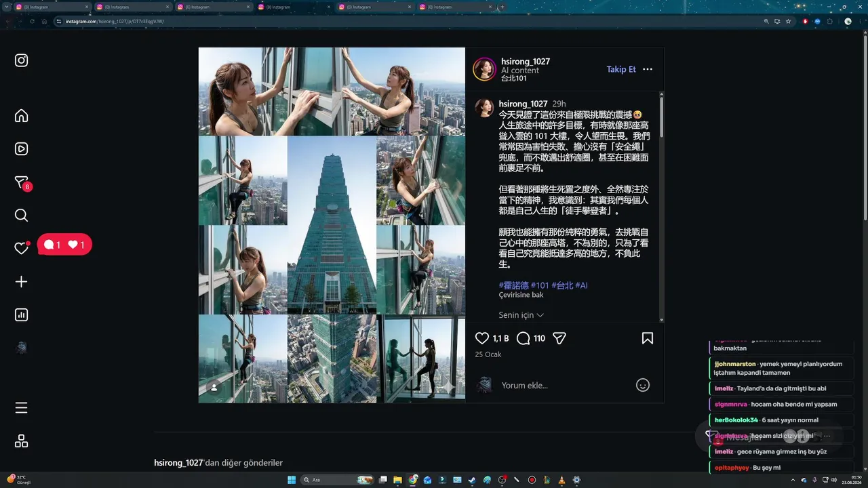
Task: Open hsirong_1027 avatar in post header
Action: click(x=484, y=69)
